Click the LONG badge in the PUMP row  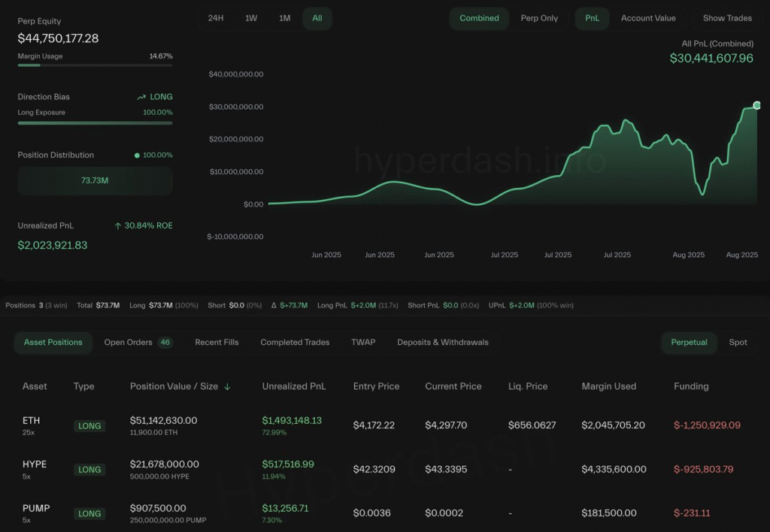coord(89,514)
